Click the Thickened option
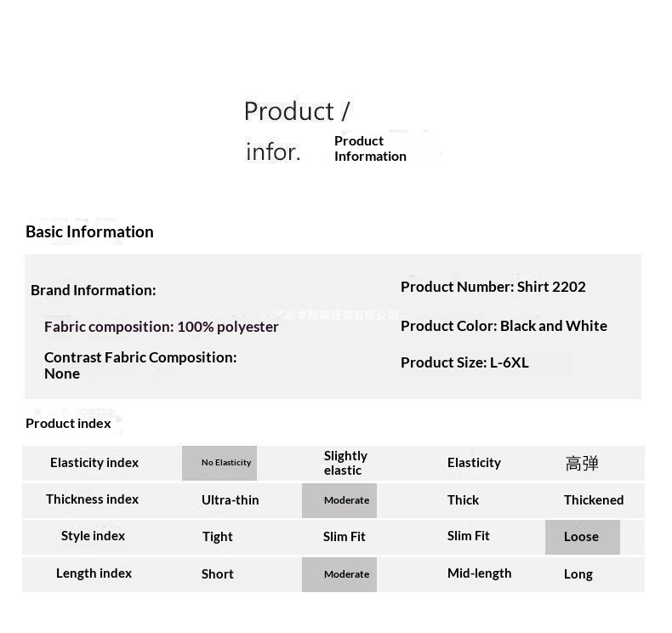Screen dimensions: 672x633 [x=594, y=500]
